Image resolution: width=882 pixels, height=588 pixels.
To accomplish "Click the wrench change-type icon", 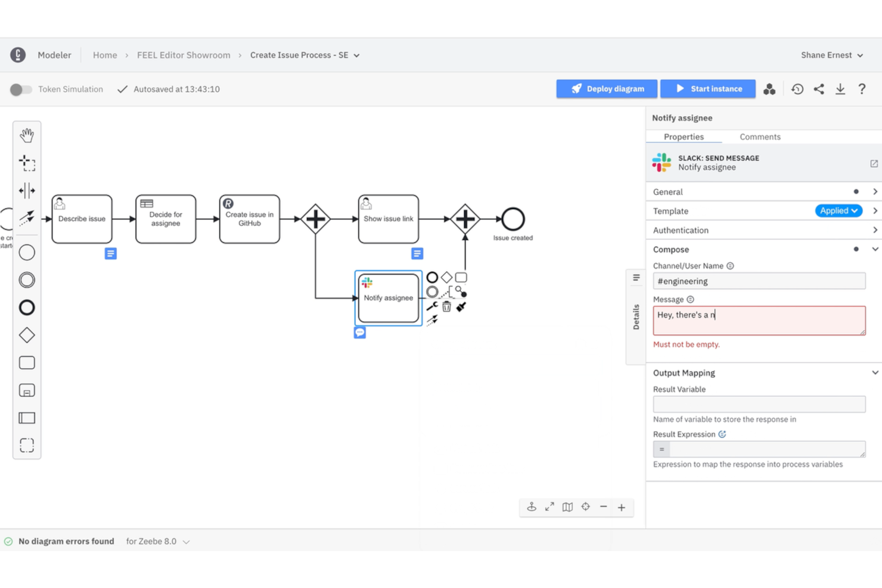I will [432, 306].
